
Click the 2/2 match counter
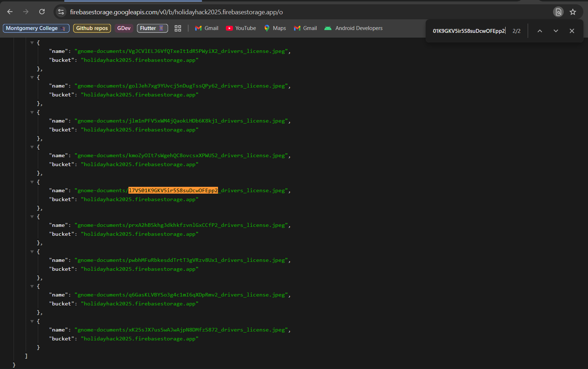516,31
